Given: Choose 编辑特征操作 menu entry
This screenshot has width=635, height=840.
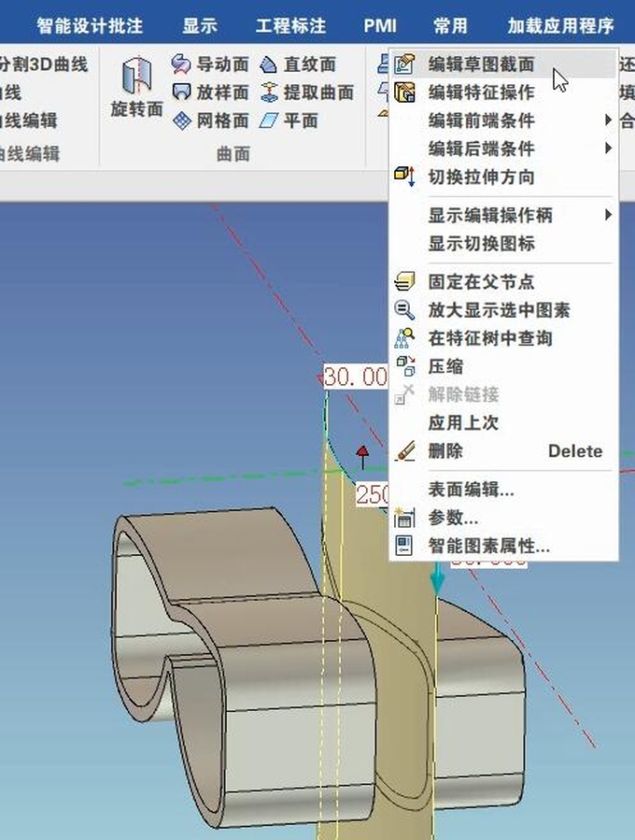Looking at the screenshot, I should coord(503,93).
